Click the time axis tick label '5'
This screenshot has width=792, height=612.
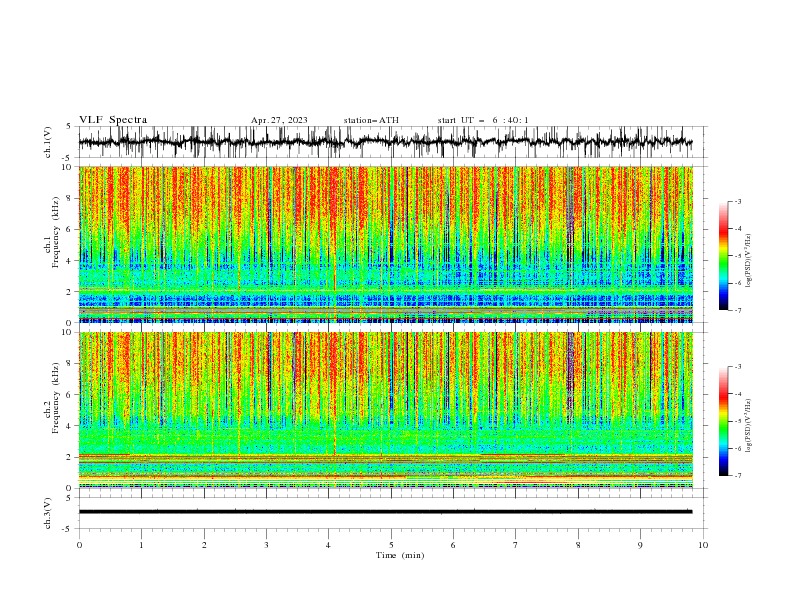[391, 545]
